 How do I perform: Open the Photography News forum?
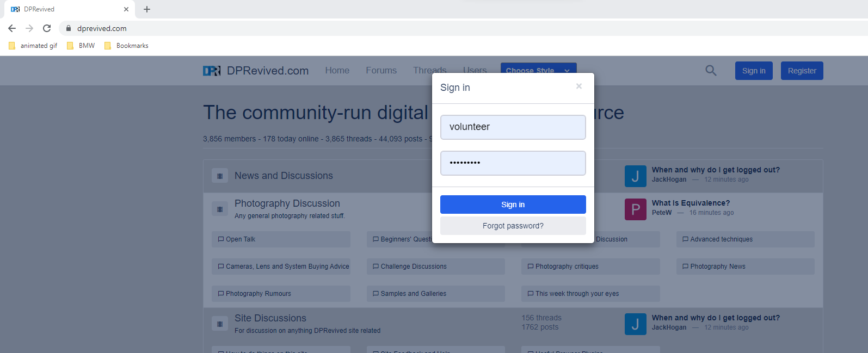(x=746, y=267)
